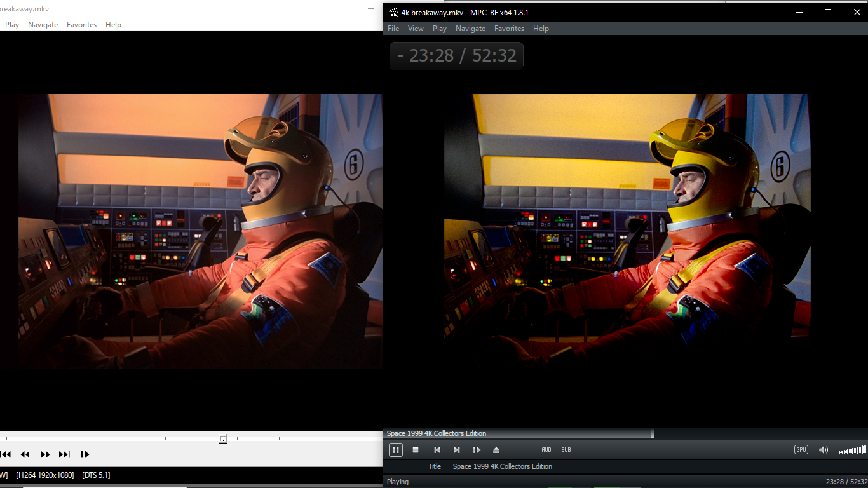Stop playback in MPC-BE window
Image resolution: width=868 pixels, height=488 pixels.
(x=416, y=450)
